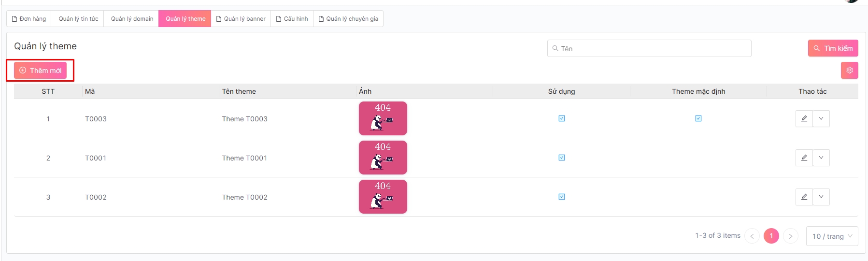The image size is (868, 261).
Task: Open the Cấu hình tab
Action: [x=292, y=19]
